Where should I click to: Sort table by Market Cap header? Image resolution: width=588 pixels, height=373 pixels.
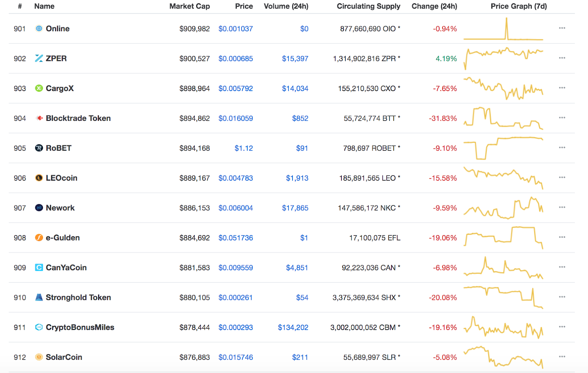[190, 6]
